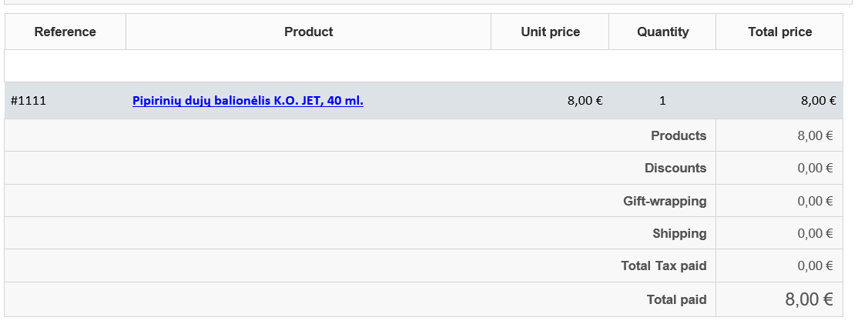This screenshot has height=324, width=868.
Task: Click the Reference column header
Action: click(65, 32)
